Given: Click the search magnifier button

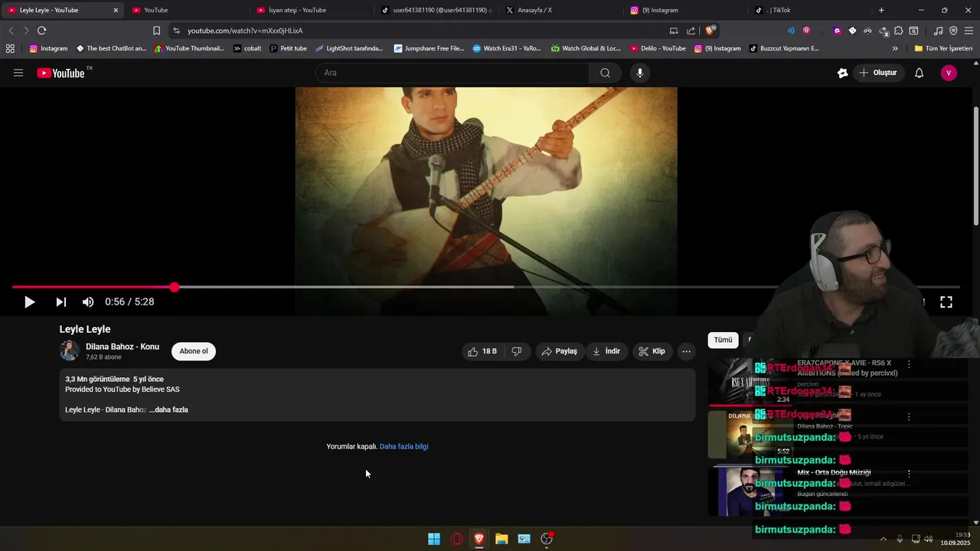Looking at the screenshot, I should [x=605, y=73].
